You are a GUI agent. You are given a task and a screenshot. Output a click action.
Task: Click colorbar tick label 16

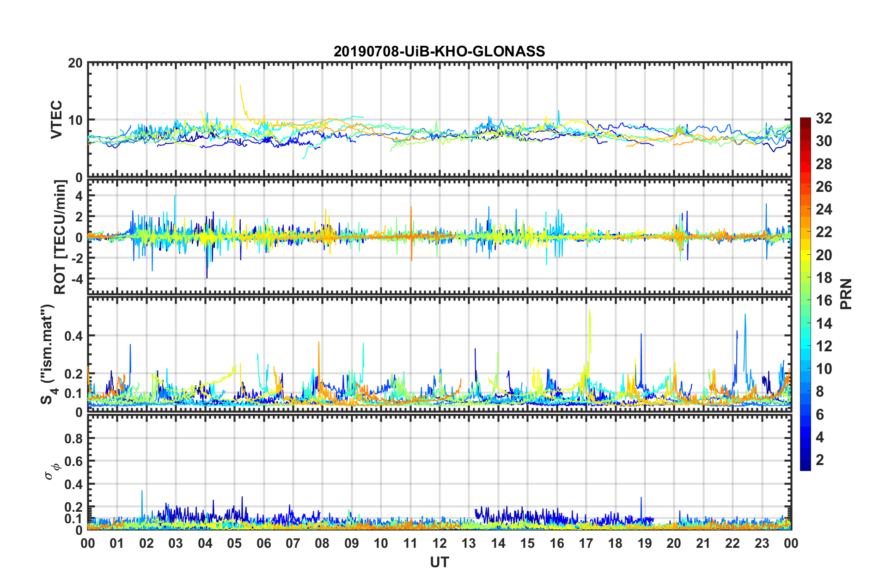coord(824,300)
